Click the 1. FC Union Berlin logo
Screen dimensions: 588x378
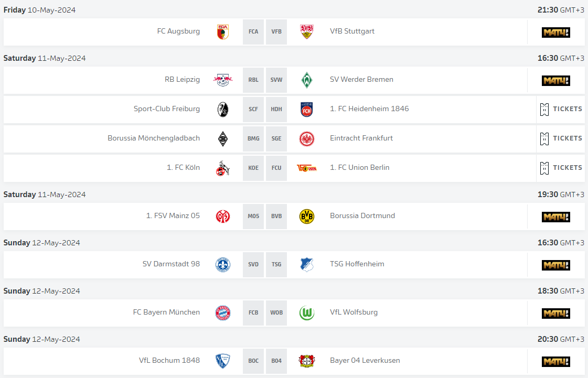coord(307,168)
